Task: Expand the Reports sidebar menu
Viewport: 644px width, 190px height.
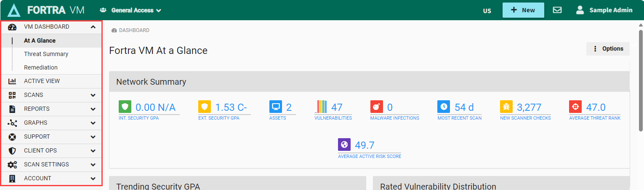Action: click(93, 109)
